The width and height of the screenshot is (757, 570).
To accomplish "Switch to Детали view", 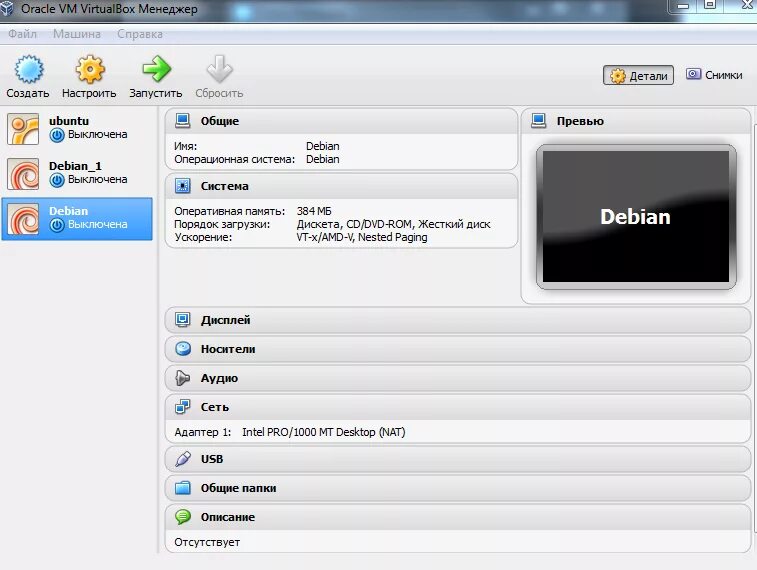I will 638,75.
